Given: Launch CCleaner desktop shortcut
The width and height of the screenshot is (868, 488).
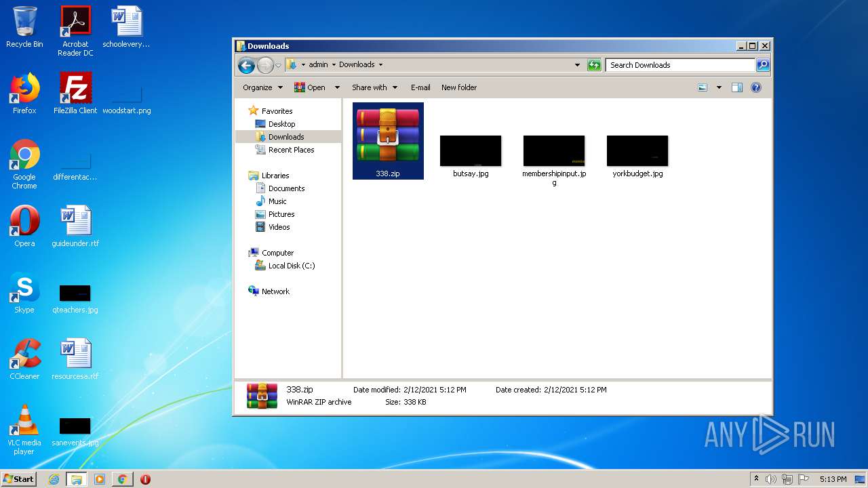Looking at the screenshot, I should (x=24, y=359).
